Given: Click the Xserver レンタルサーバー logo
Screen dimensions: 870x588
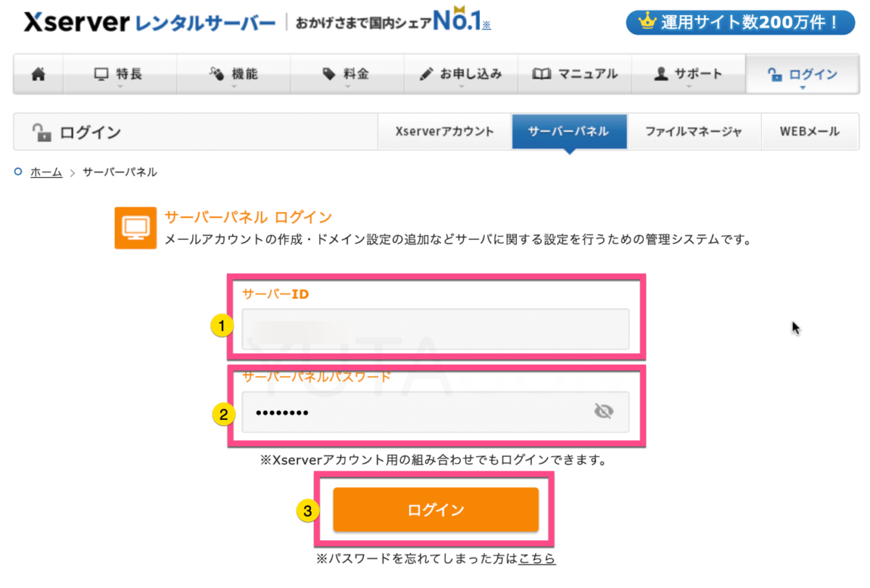Looking at the screenshot, I should pos(149,23).
